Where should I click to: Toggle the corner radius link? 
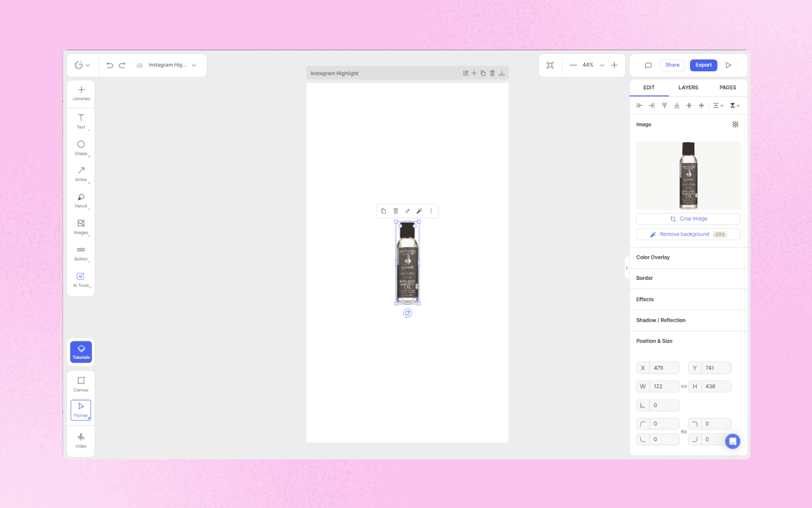684,431
